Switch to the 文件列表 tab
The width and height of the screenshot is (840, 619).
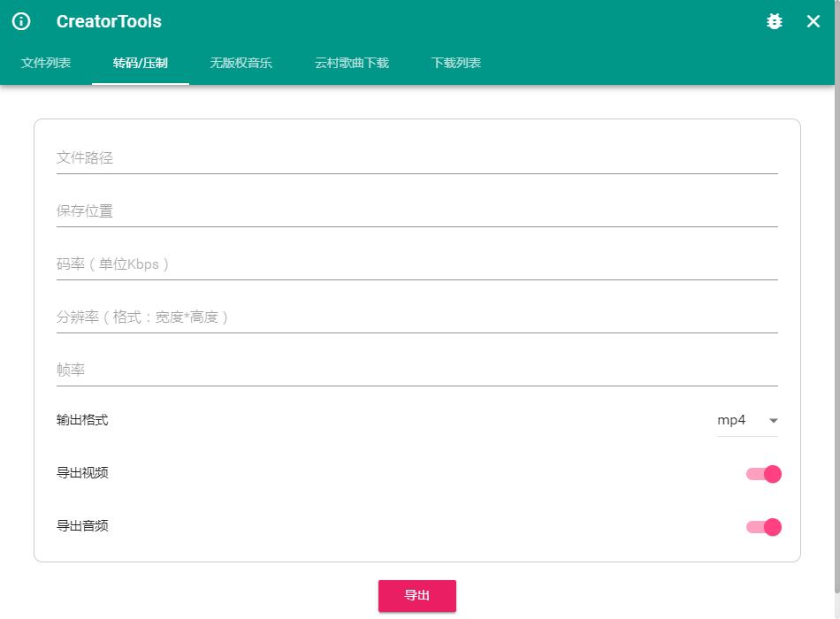click(x=46, y=63)
